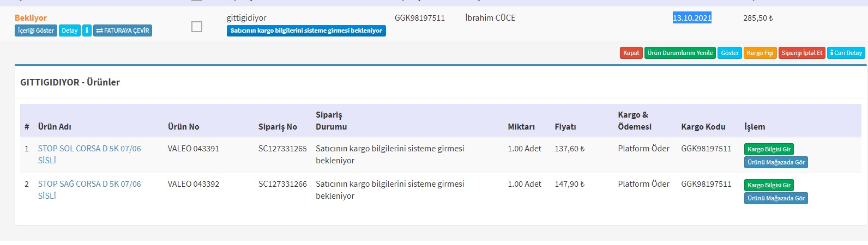Image resolution: width=868 pixels, height=245 pixels.
Task: Open the Cari Detay info button
Action: pyautogui.click(x=846, y=53)
